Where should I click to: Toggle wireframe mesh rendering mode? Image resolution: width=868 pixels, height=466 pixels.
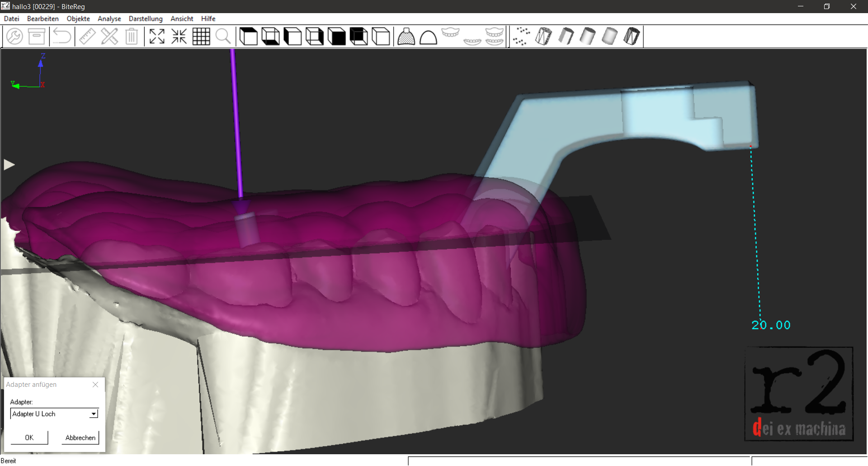coord(543,36)
